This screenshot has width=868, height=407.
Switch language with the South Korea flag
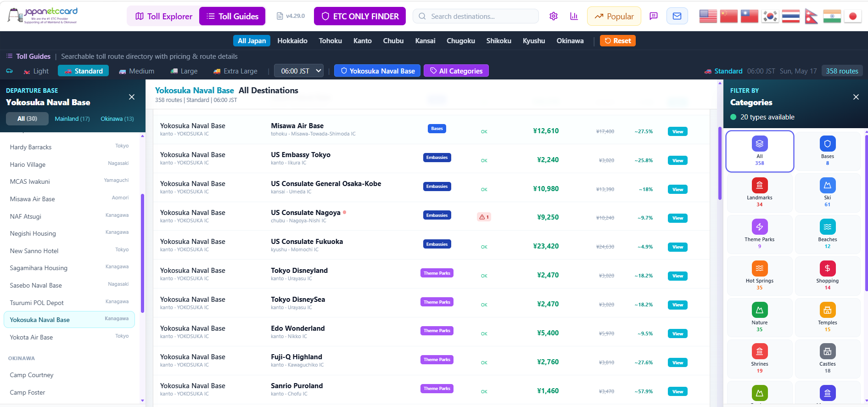click(770, 16)
